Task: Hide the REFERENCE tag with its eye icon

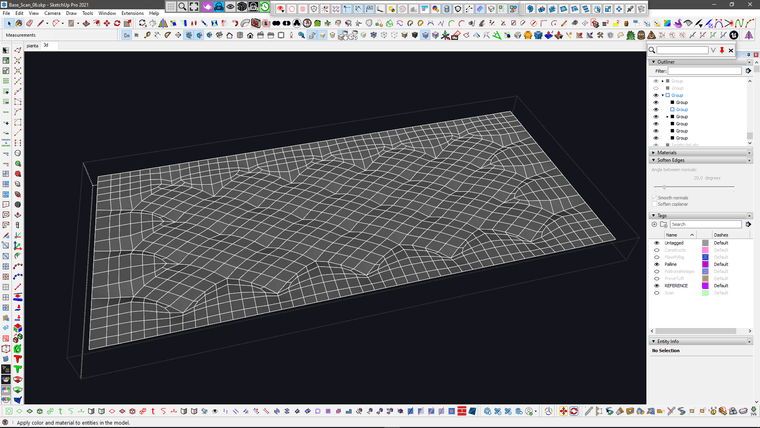Action: (656, 285)
